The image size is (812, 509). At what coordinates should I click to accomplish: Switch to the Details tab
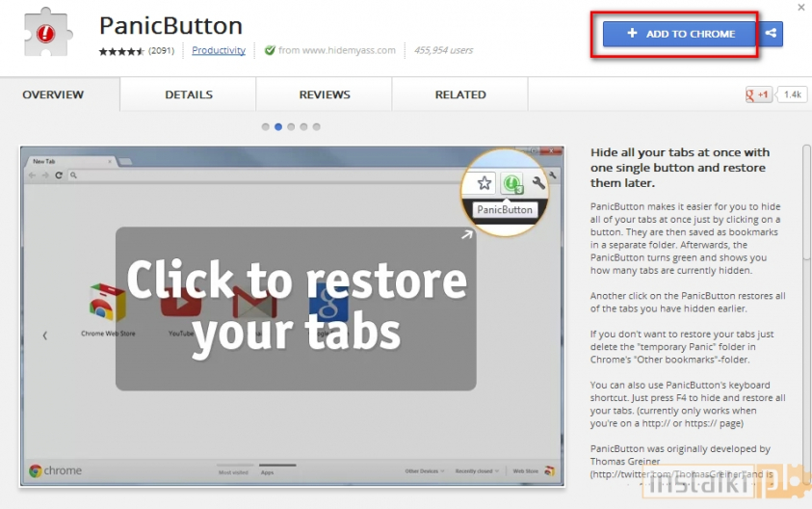point(188,94)
